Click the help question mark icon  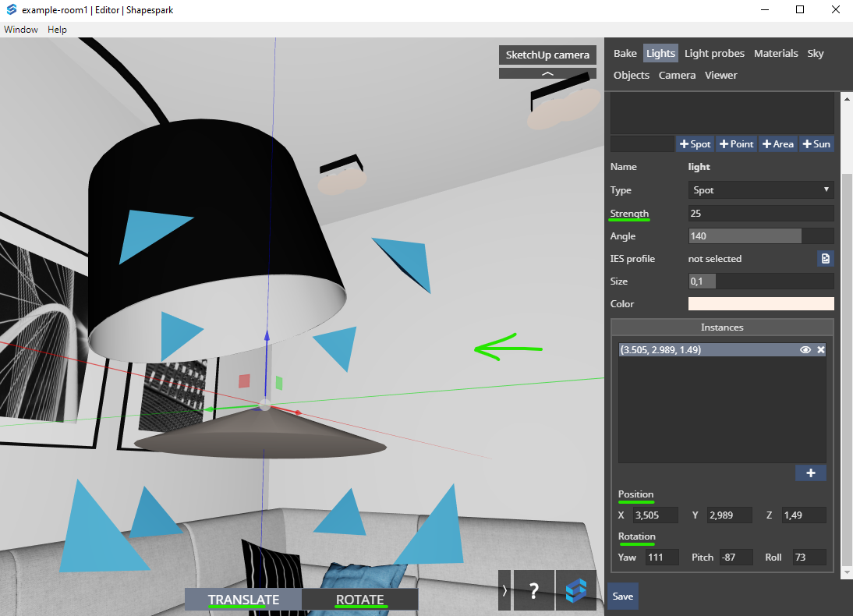point(533,590)
